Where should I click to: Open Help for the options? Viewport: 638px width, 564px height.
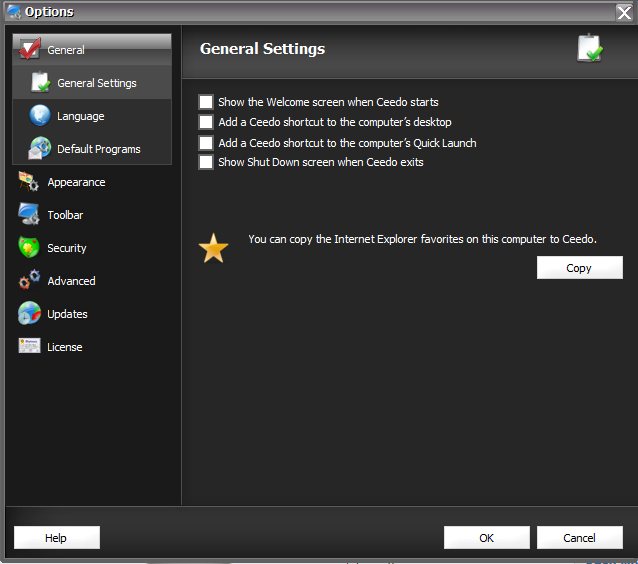pos(56,538)
